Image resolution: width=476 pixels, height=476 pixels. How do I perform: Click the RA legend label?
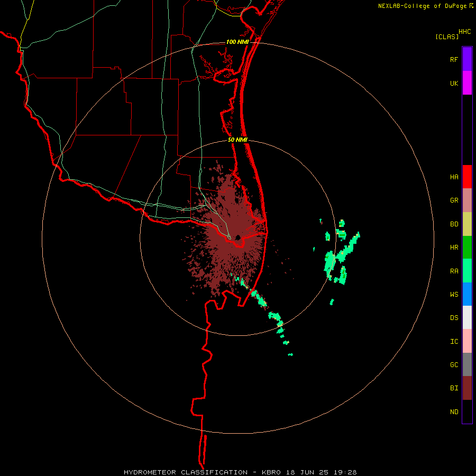pyautogui.click(x=454, y=271)
